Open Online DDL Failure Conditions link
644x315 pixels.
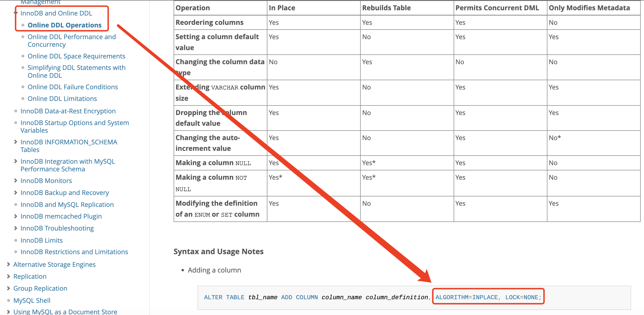[73, 87]
